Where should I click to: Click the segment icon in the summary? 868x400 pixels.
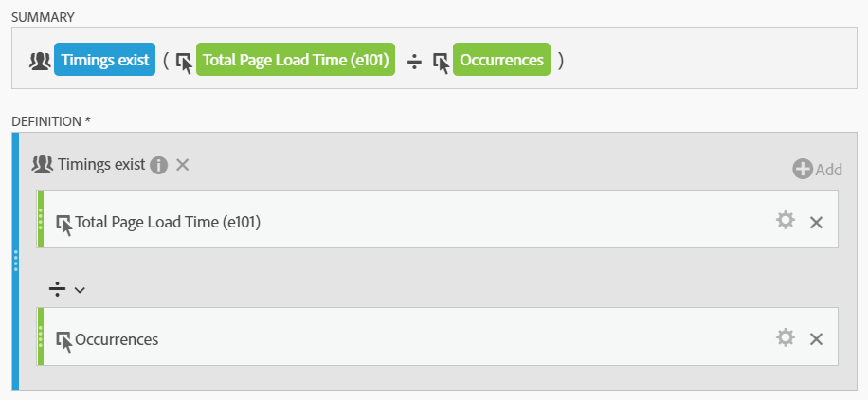click(40, 61)
